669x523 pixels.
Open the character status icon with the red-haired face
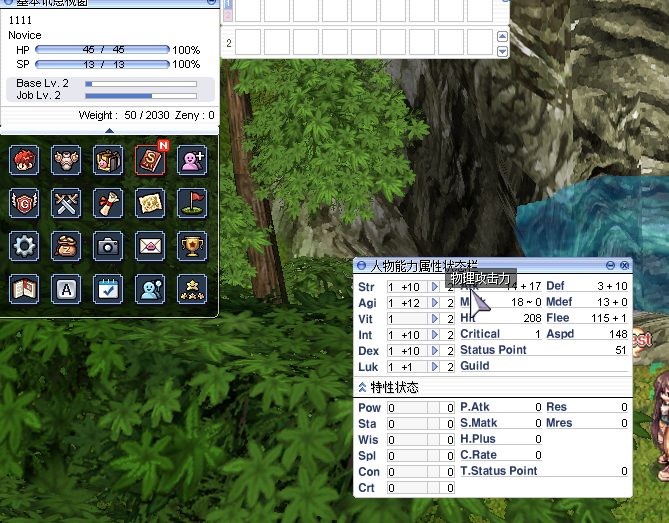[x=24, y=160]
